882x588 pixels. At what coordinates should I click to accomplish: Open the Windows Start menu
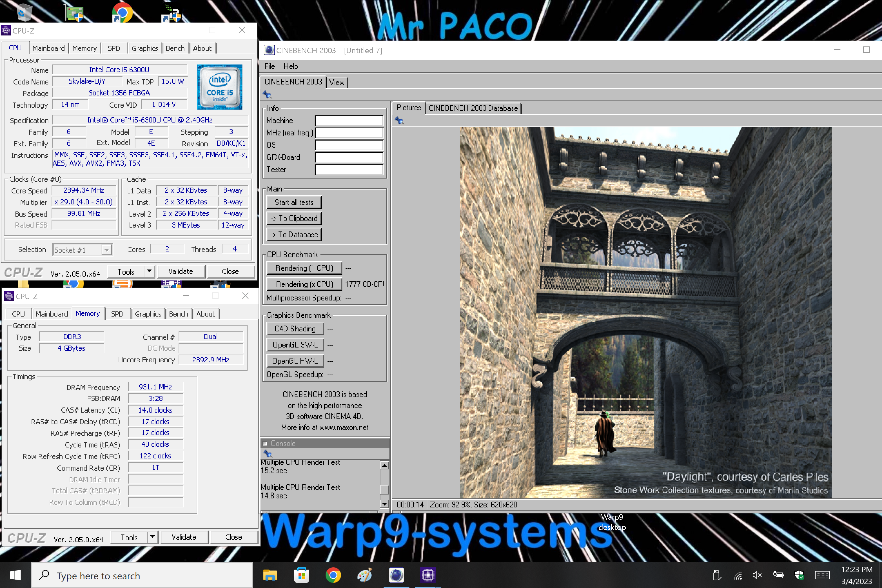point(15,575)
